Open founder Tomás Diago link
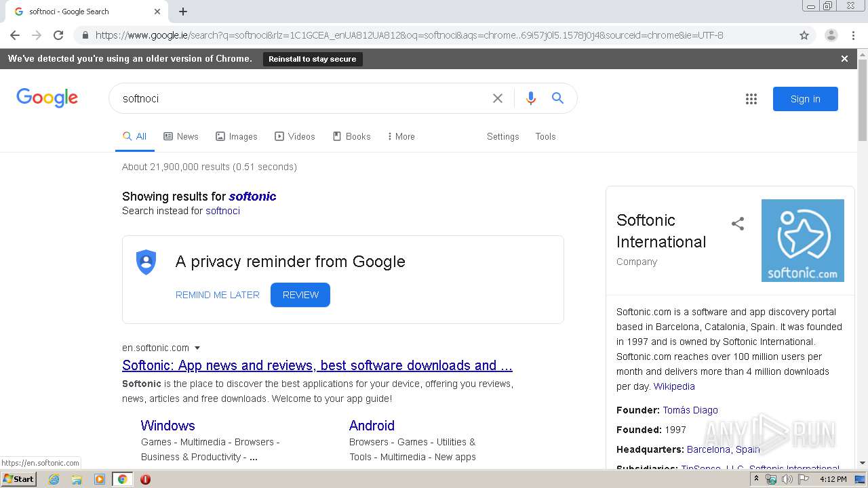 tap(690, 410)
